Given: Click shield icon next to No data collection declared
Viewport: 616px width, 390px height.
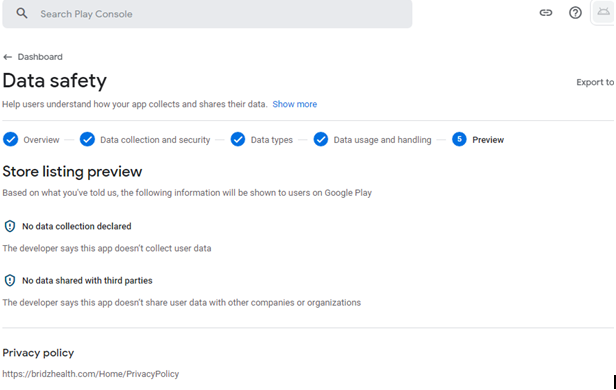Looking at the screenshot, I should pyautogui.click(x=10, y=226).
